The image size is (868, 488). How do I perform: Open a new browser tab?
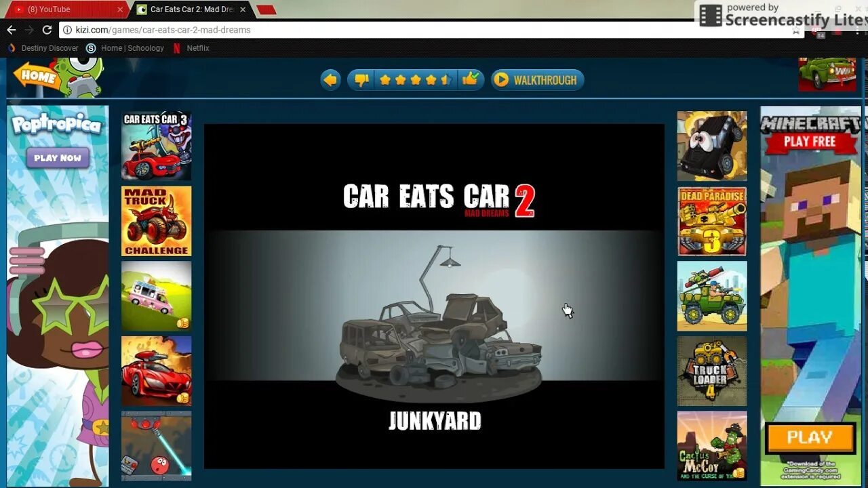tap(267, 9)
